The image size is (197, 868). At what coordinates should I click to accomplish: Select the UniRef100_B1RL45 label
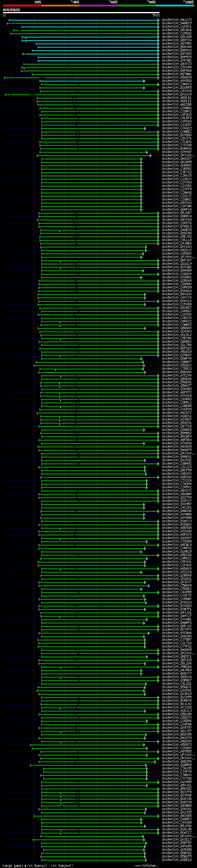(x=177, y=829)
